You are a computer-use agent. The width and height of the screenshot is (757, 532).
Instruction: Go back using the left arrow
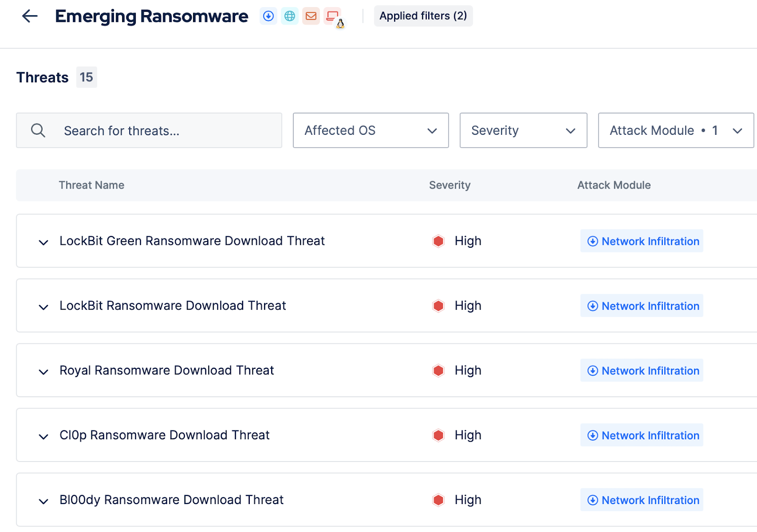click(30, 16)
